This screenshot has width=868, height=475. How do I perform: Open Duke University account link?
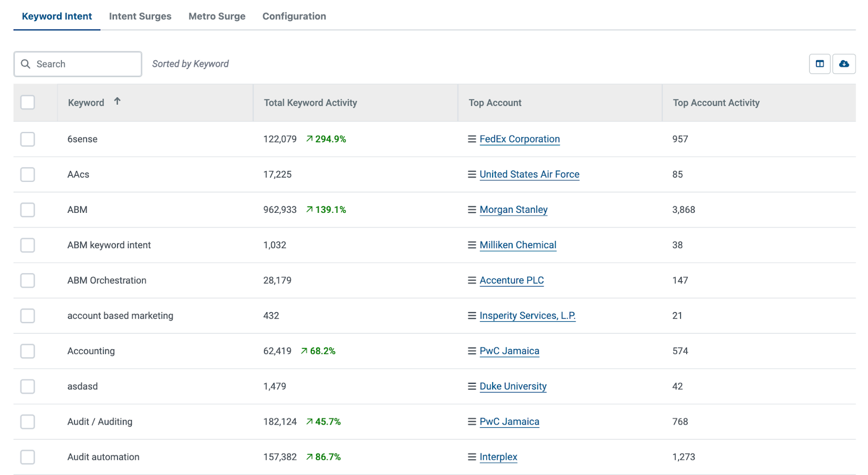513,386
